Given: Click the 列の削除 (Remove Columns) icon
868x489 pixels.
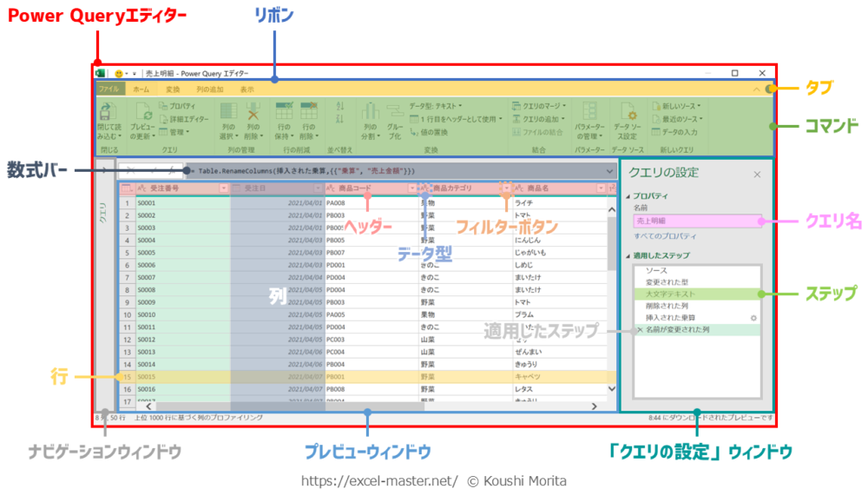Looking at the screenshot, I should coord(253,112).
